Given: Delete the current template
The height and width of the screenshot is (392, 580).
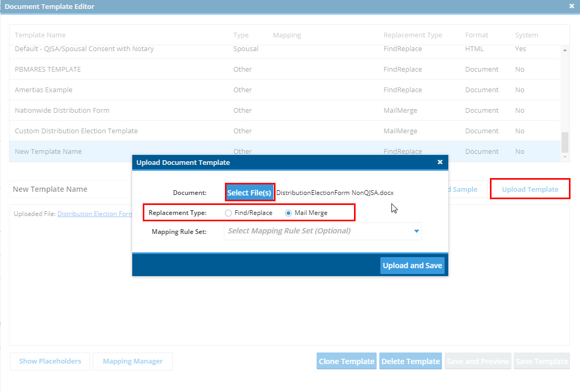Looking at the screenshot, I should click(410, 361).
